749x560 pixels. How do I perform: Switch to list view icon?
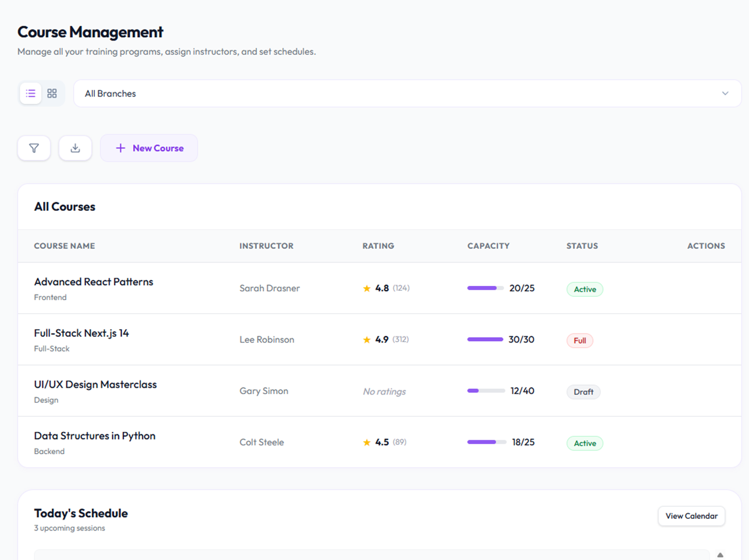click(x=31, y=93)
